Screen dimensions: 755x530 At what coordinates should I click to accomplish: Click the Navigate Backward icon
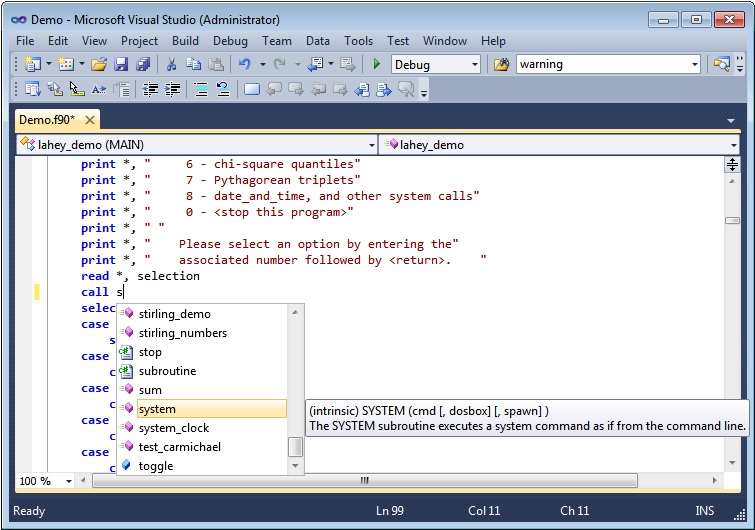(x=316, y=64)
